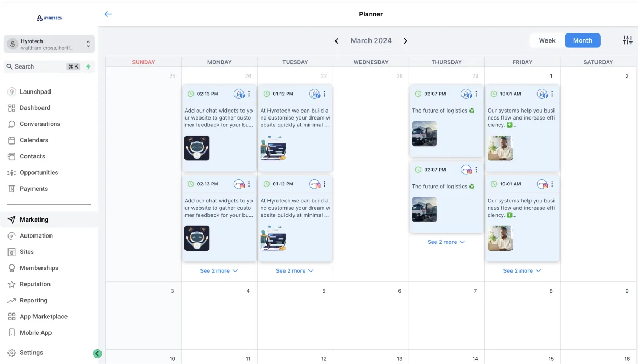
Task: Click the SATURDAY column header
Action: pyautogui.click(x=598, y=62)
